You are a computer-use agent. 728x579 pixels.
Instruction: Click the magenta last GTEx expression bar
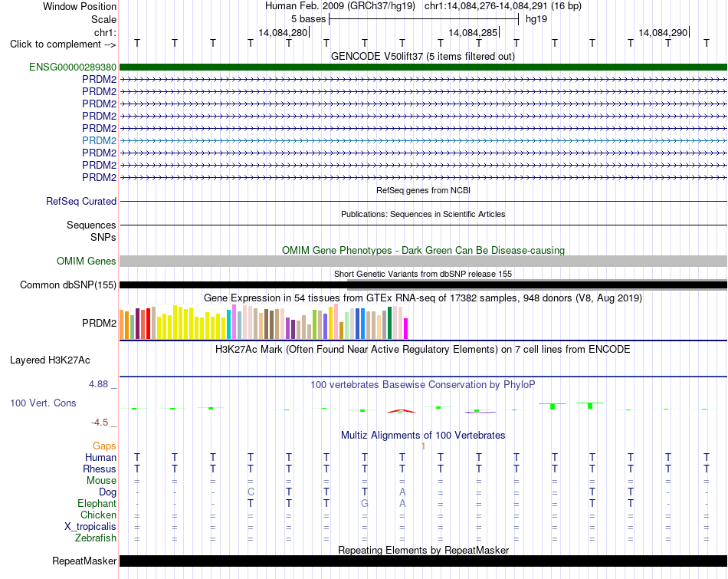(406, 328)
